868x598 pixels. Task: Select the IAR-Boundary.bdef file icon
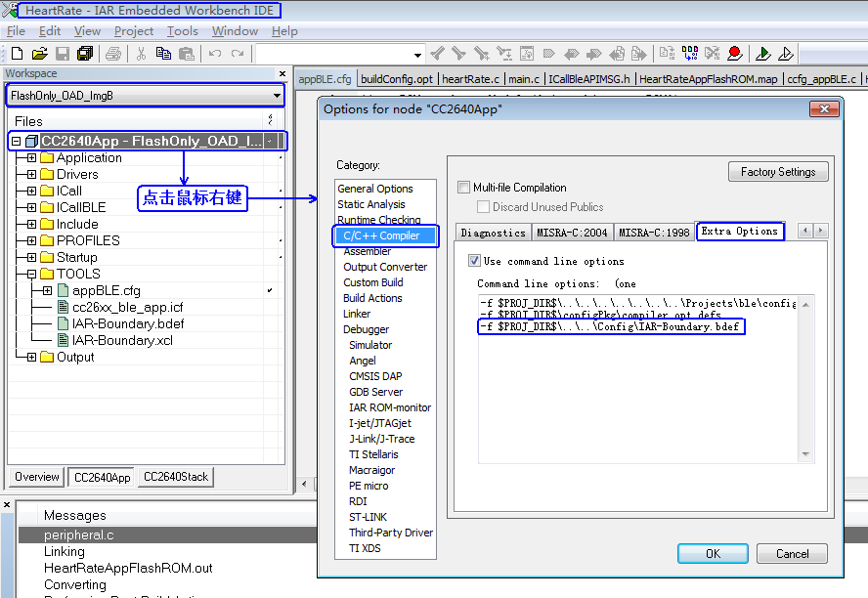pyautogui.click(x=64, y=323)
